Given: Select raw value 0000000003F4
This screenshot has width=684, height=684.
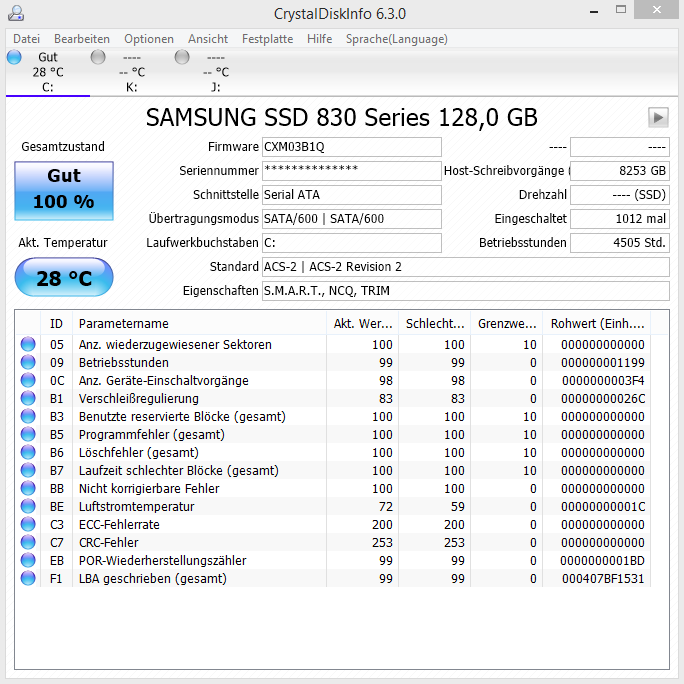Looking at the screenshot, I should tap(603, 380).
